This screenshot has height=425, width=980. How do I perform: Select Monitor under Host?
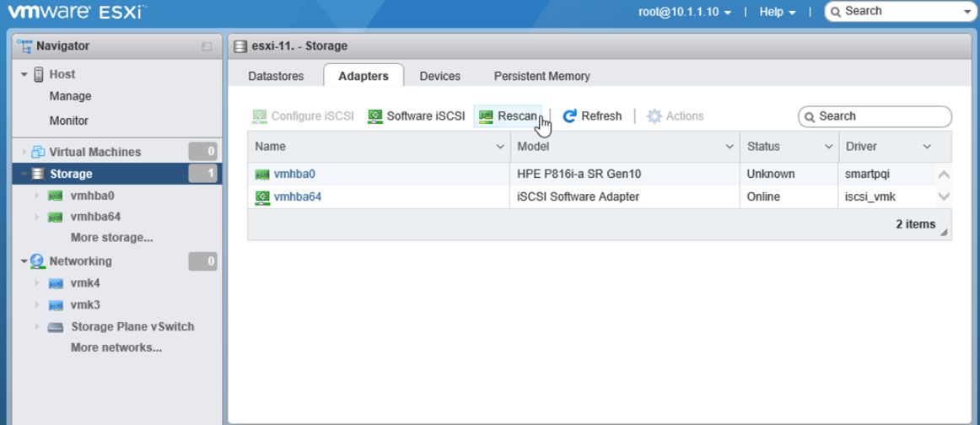(x=69, y=121)
